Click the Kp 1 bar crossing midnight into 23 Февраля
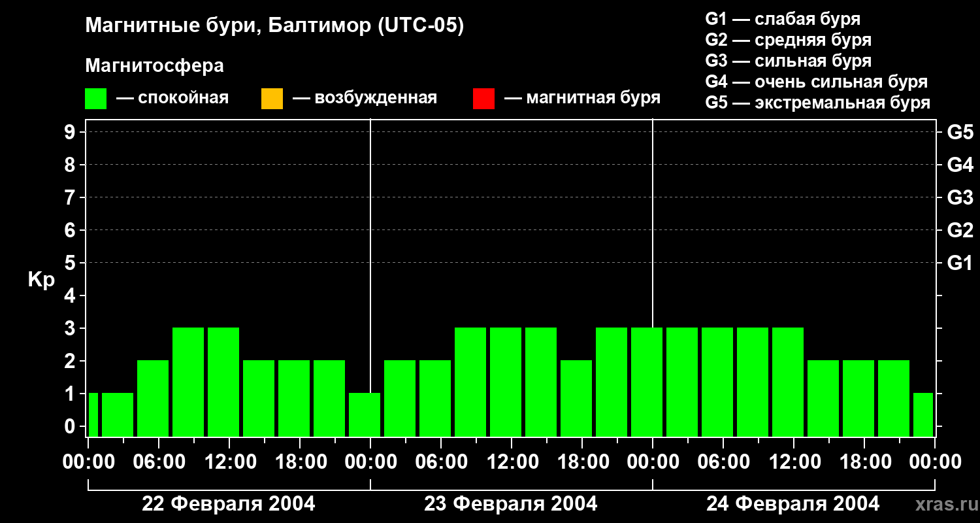The width and height of the screenshot is (980, 523). point(365,414)
